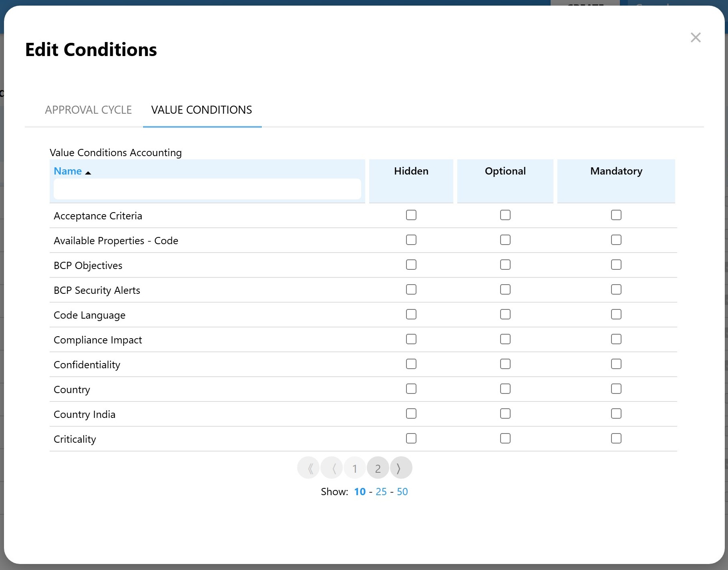
Task: Show 50 rows per page
Action: coord(402,492)
